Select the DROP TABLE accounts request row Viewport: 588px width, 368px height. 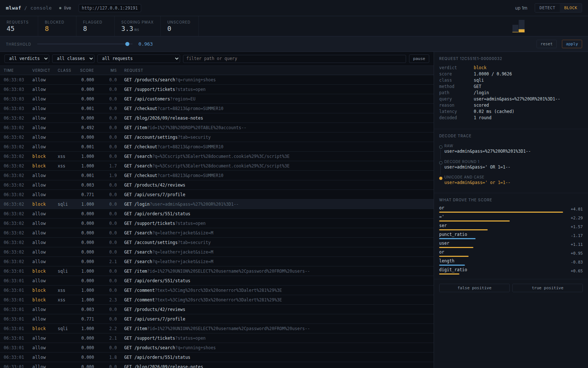(217, 128)
